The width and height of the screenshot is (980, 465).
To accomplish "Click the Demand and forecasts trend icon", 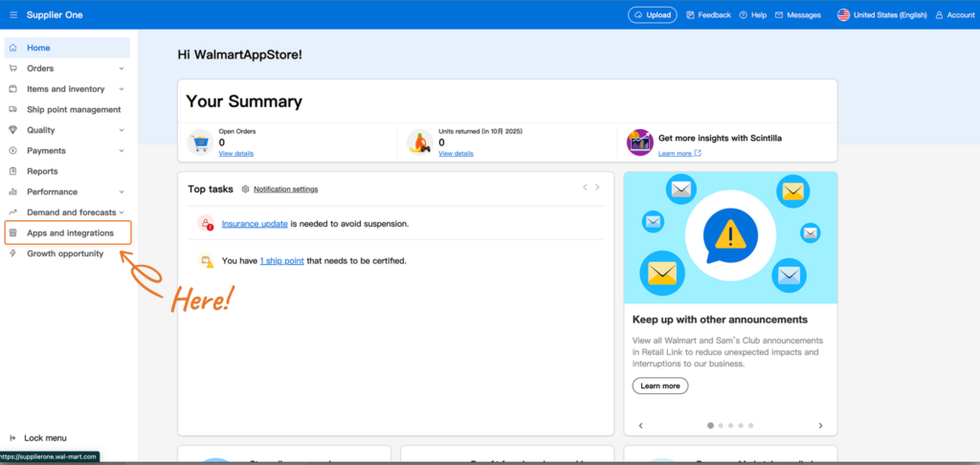I will pos(13,212).
